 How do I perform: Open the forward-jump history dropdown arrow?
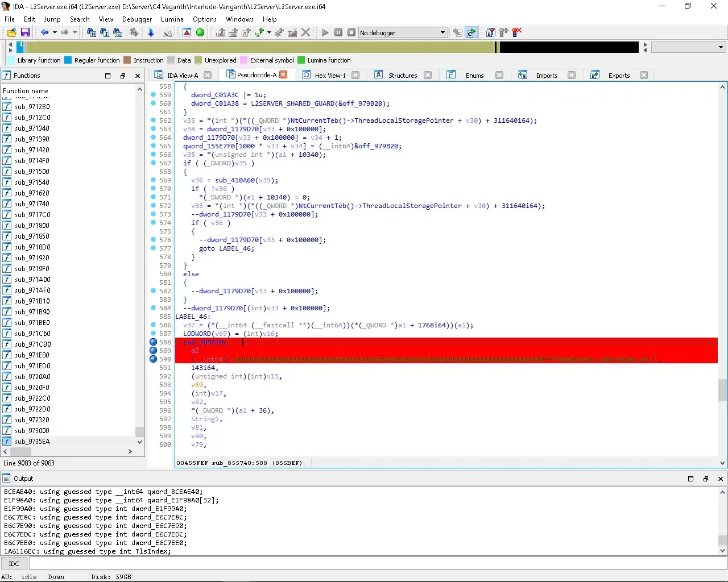75,32
